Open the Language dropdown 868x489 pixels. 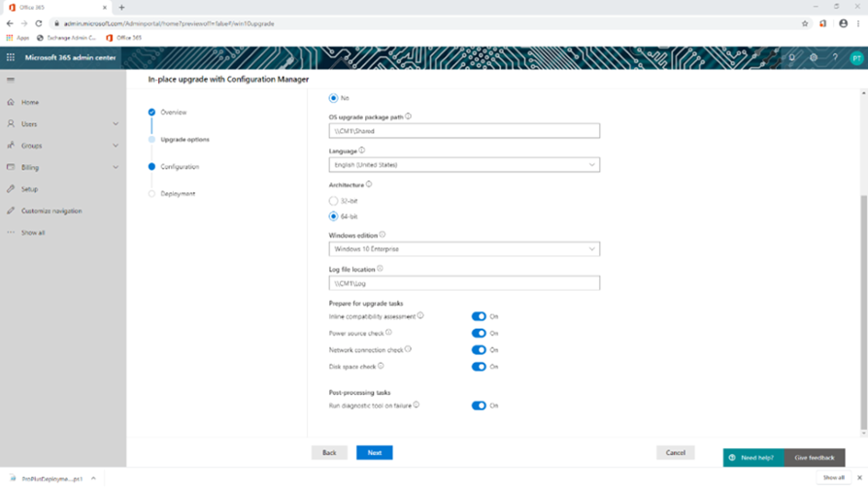click(x=464, y=165)
